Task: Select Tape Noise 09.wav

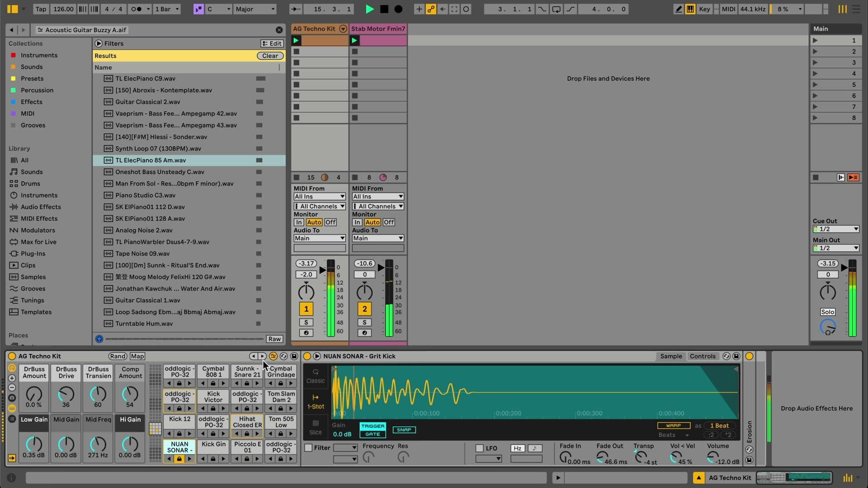Action: [189, 253]
